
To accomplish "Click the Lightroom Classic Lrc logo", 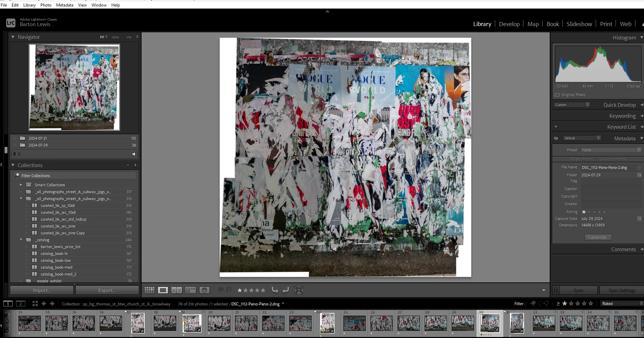I will coord(11,23).
